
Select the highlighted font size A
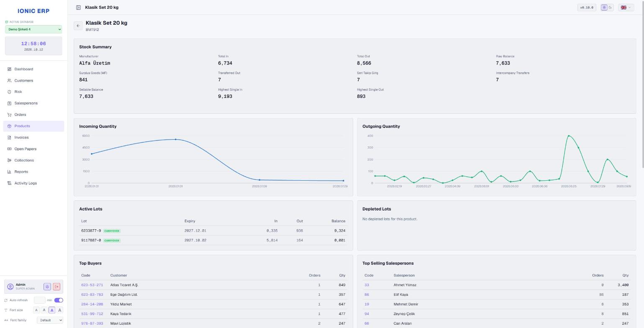click(x=52, y=310)
